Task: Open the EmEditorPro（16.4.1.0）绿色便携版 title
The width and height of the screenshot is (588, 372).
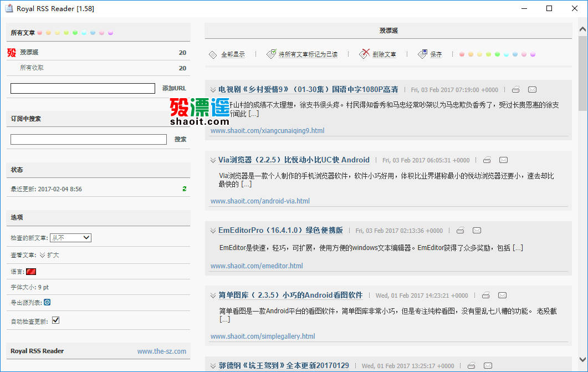Action: (280, 230)
